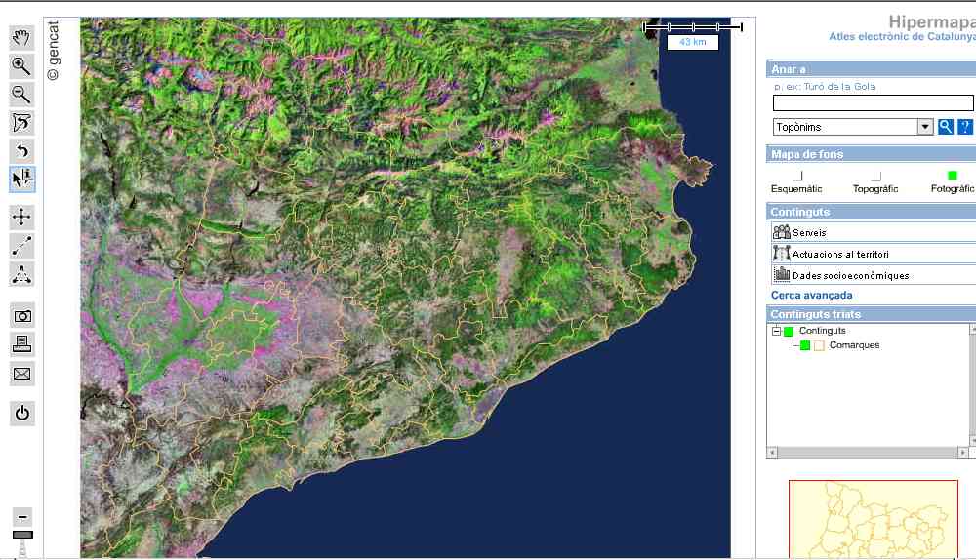The image size is (976, 560).
Task: Select the pan hand tool
Action: (x=22, y=38)
